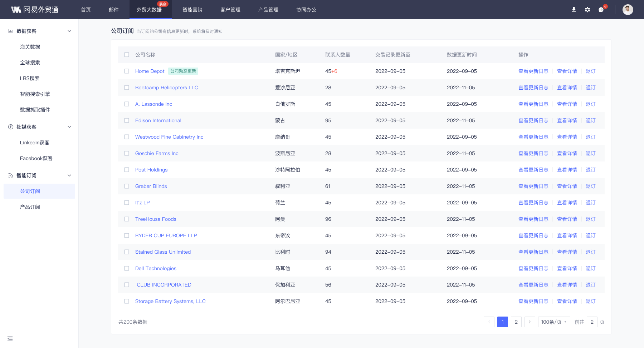Click the 前往 page number input field
This screenshot has height=348, width=644.
(x=592, y=322)
